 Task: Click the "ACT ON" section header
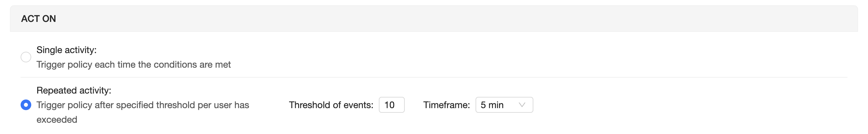click(x=39, y=19)
